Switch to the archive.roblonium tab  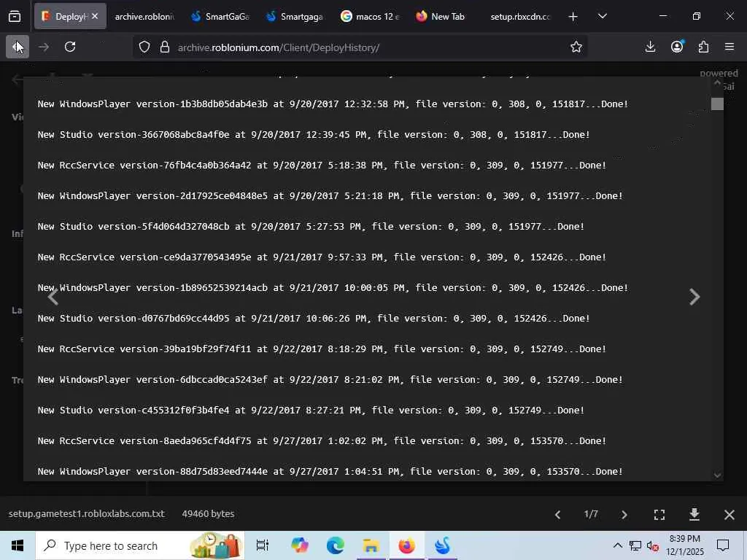[144, 17]
